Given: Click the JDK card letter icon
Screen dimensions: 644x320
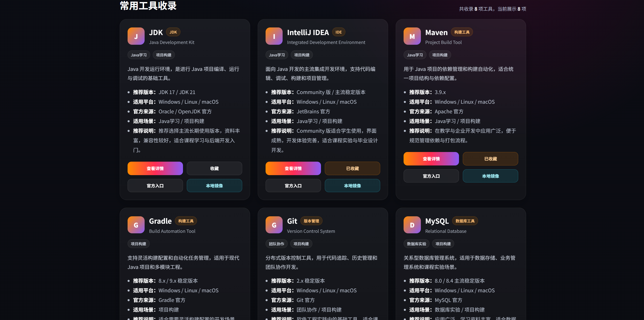Looking at the screenshot, I should tap(136, 36).
